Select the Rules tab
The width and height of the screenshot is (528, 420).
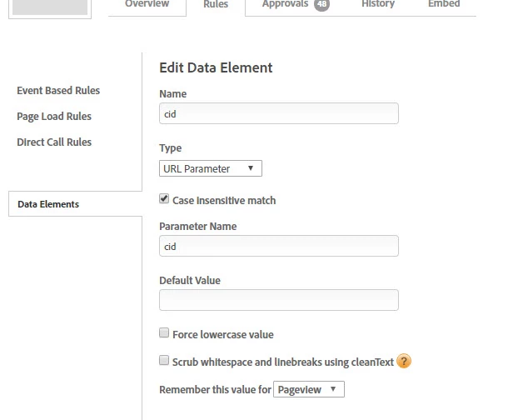coord(216,6)
